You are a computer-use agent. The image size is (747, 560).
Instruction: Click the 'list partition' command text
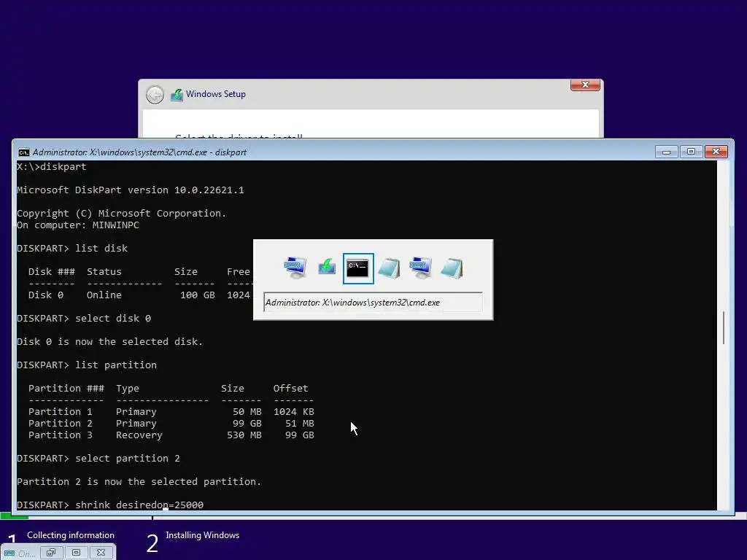coord(116,365)
